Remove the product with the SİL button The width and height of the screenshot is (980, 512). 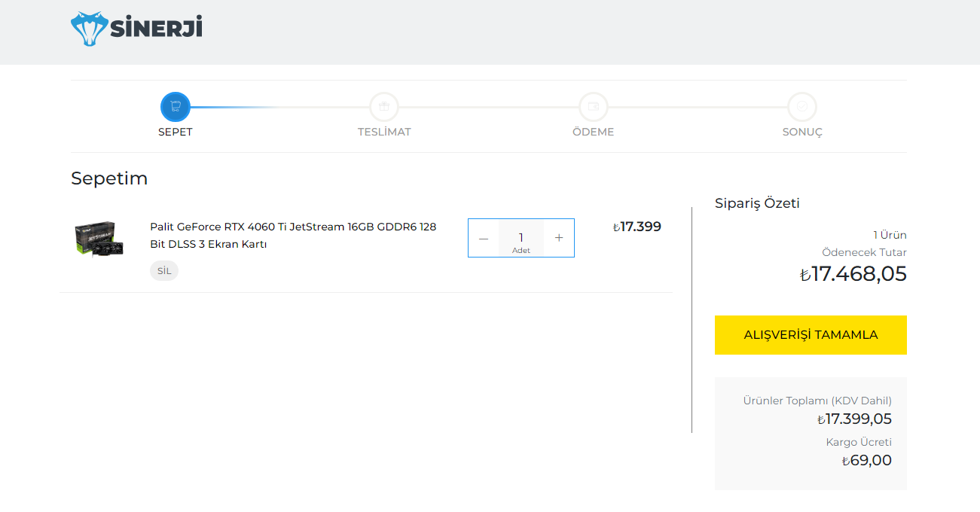tap(164, 271)
